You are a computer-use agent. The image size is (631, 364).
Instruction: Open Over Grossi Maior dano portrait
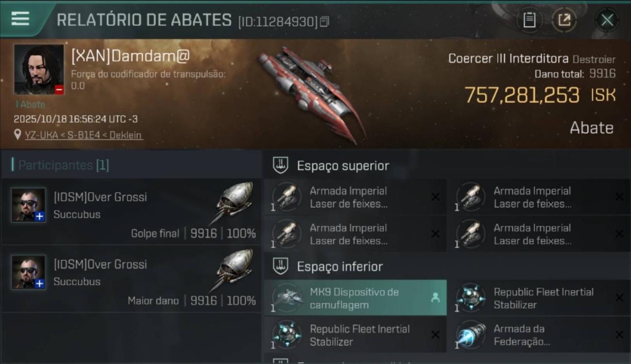pos(29,272)
